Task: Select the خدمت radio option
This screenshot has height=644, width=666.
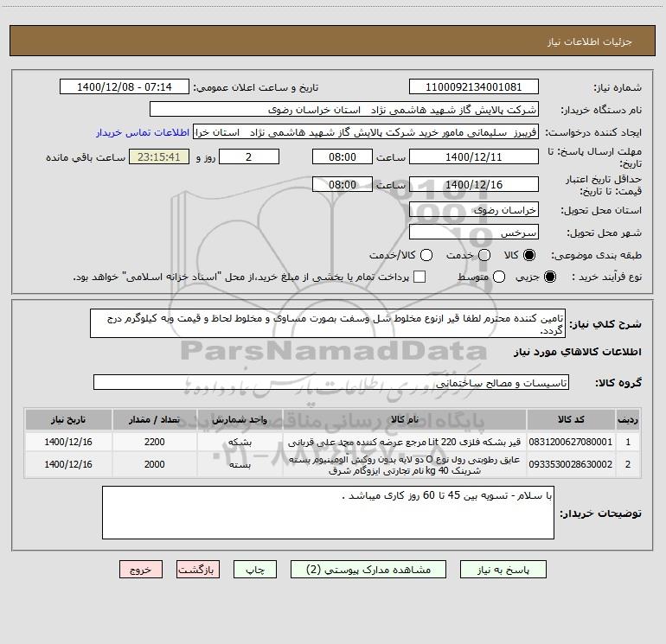Action: 483,255
